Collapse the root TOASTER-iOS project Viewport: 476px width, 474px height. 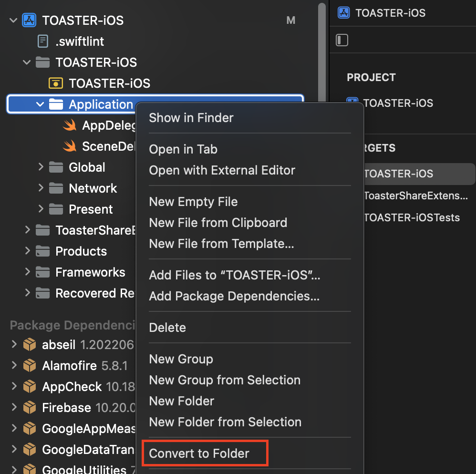coord(13,21)
